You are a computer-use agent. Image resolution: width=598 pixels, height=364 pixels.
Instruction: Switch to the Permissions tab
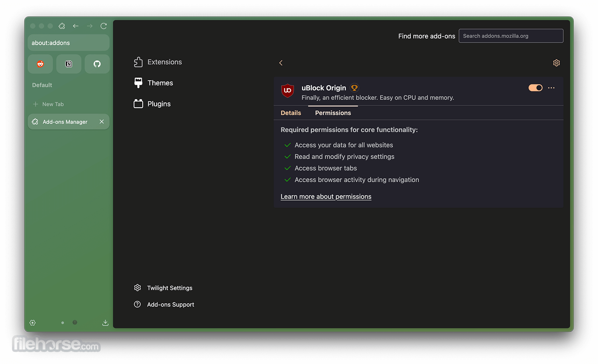(x=333, y=113)
